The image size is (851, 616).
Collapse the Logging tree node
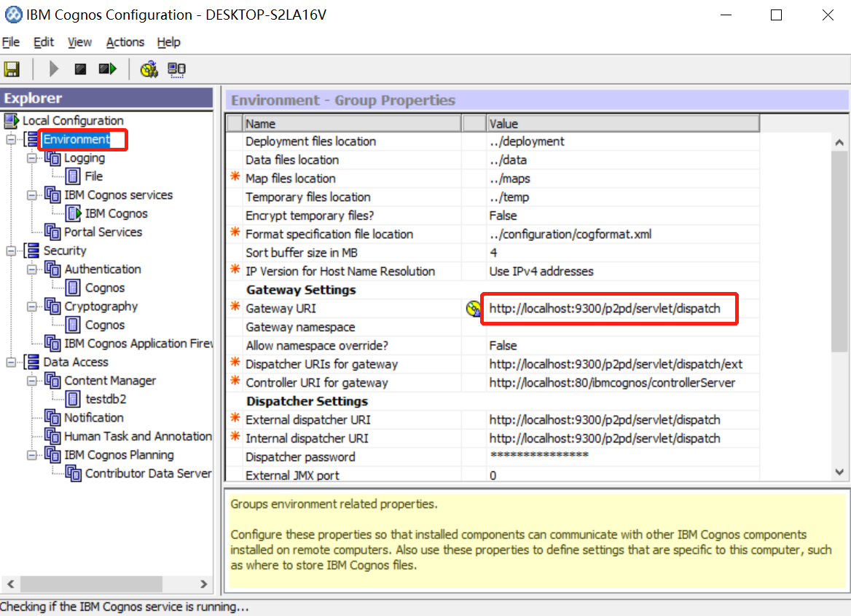pos(32,158)
